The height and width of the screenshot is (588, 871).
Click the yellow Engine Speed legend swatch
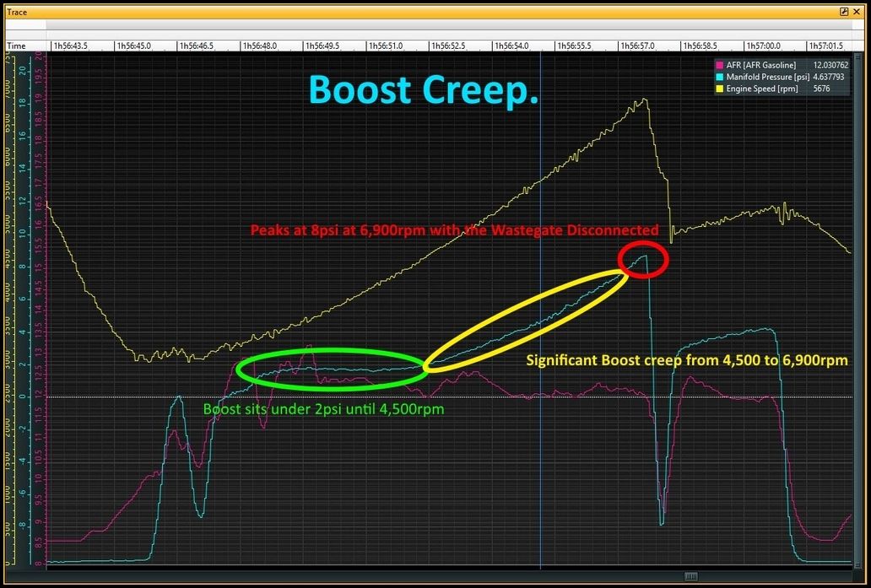[x=719, y=89]
